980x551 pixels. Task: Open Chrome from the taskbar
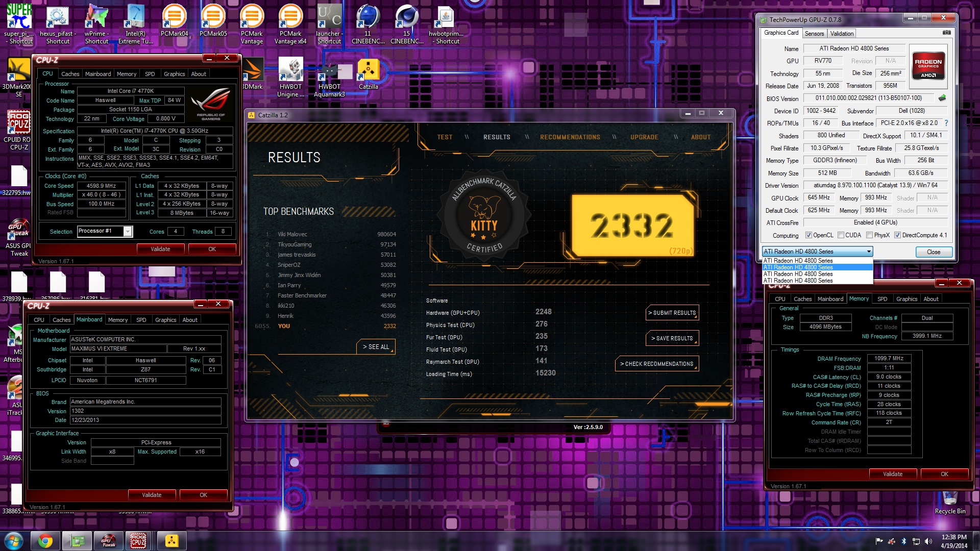[45, 541]
